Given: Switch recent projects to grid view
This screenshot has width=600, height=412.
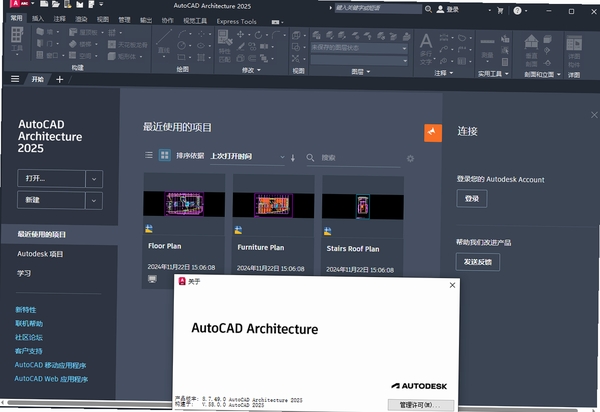Looking at the screenshot, I should tap(165, 155).
